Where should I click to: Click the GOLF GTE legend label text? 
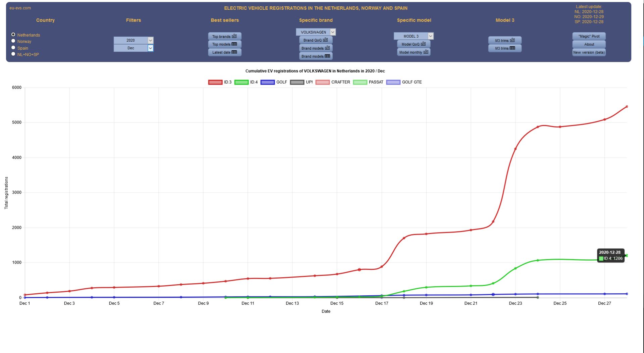click(x=412, y=82)
